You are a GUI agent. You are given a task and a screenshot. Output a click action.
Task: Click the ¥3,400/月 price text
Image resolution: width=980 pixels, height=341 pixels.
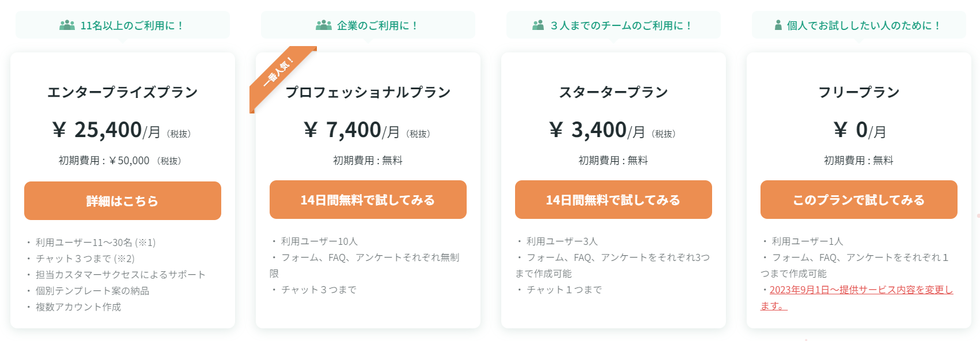[x=597, y=130]
